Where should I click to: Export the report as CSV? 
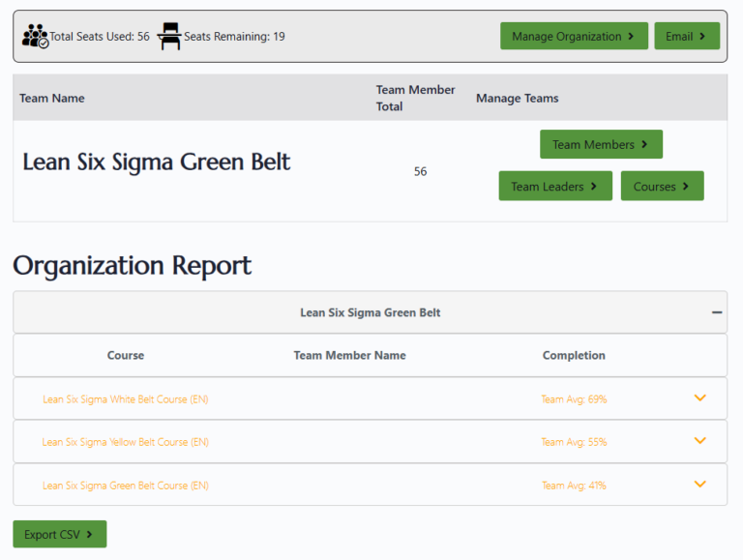click(59, 534)
